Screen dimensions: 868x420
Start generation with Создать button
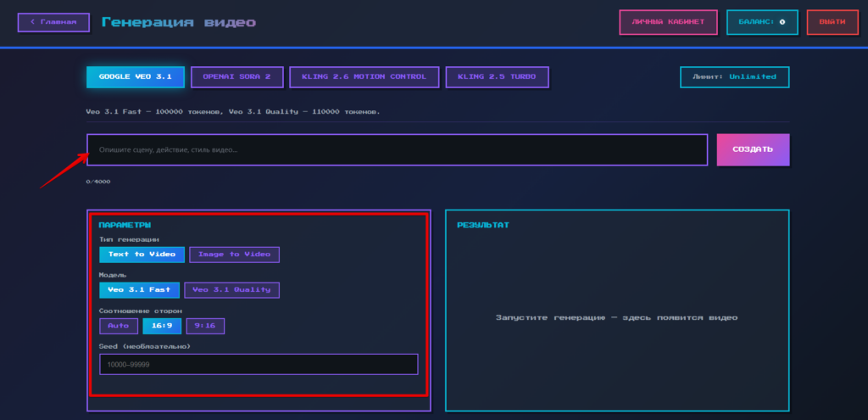[x=753, y=149]
